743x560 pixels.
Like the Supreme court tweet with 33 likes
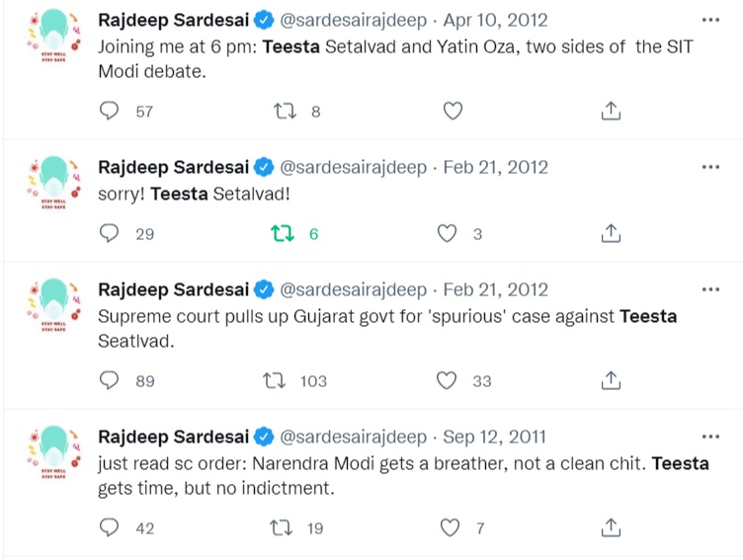(x=449, y=380)
